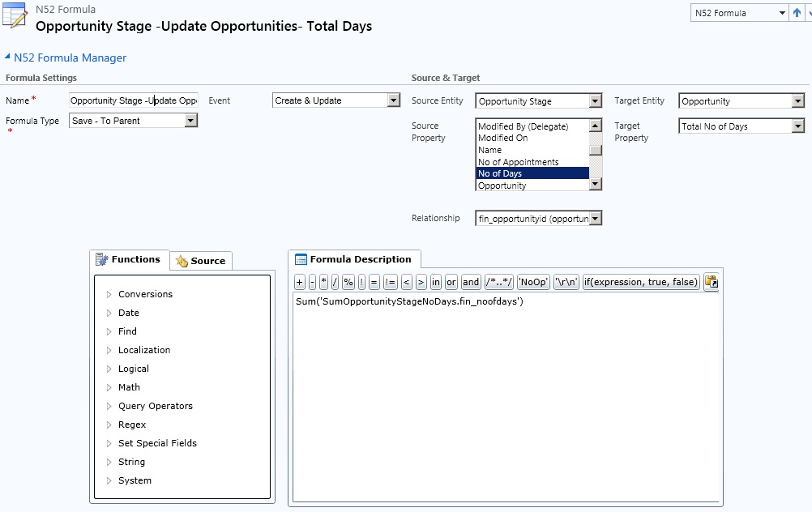Screen dimensions: 812x512
Task: Select the Functions tab
Action: click(129, 259)
